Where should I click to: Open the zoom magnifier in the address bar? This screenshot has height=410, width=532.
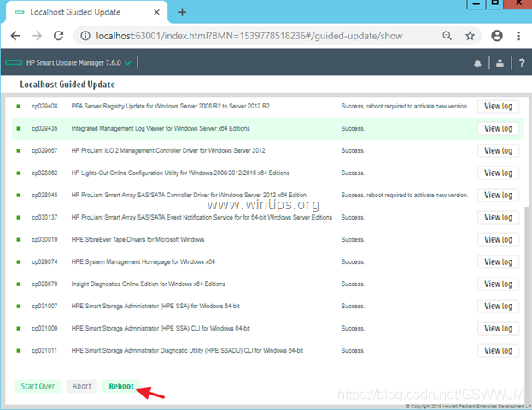[x=447, y=36]
